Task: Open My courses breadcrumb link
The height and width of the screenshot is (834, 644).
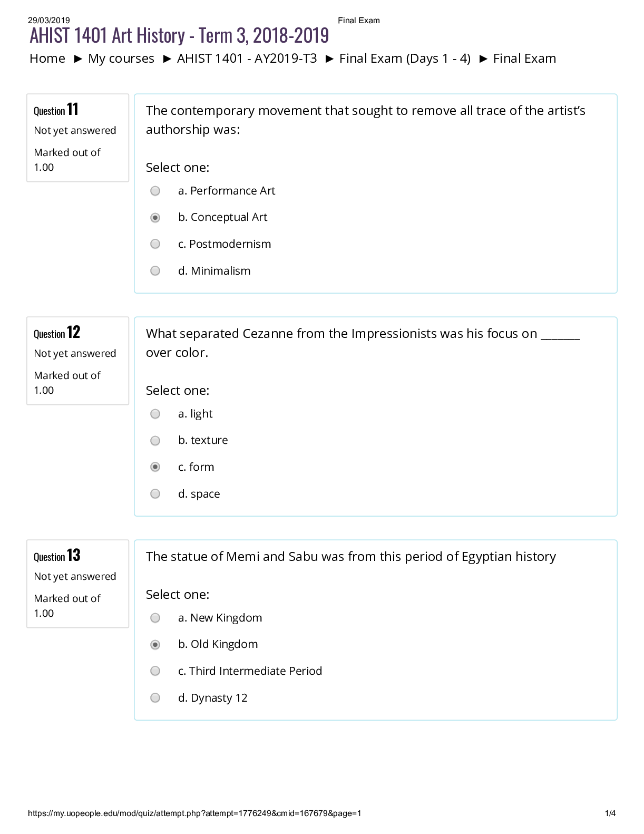Action: click(x=121, y=59)
